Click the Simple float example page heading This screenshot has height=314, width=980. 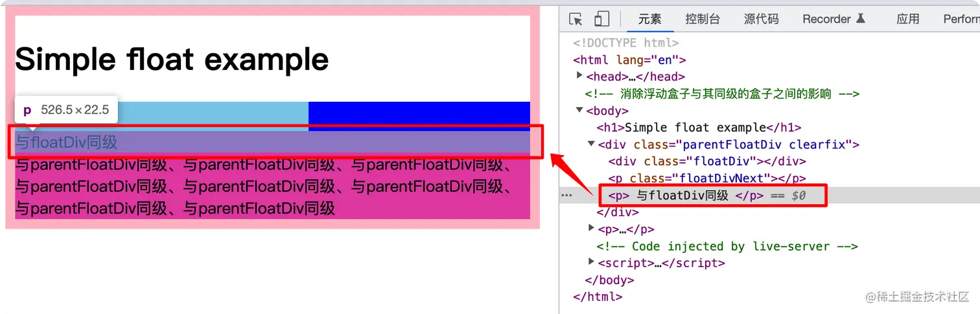172,59
